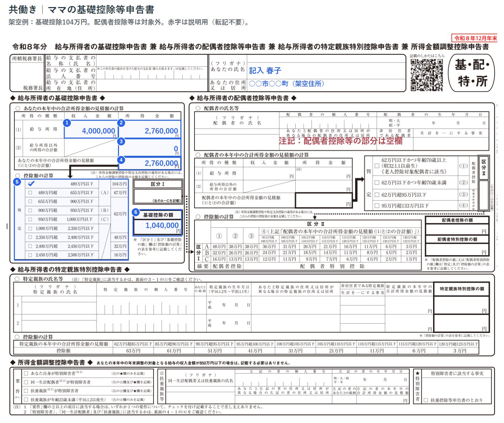This screenshot has height=423, width=504.
Task: Click the 62万円超85万円以下 column header
Action: 133,344
